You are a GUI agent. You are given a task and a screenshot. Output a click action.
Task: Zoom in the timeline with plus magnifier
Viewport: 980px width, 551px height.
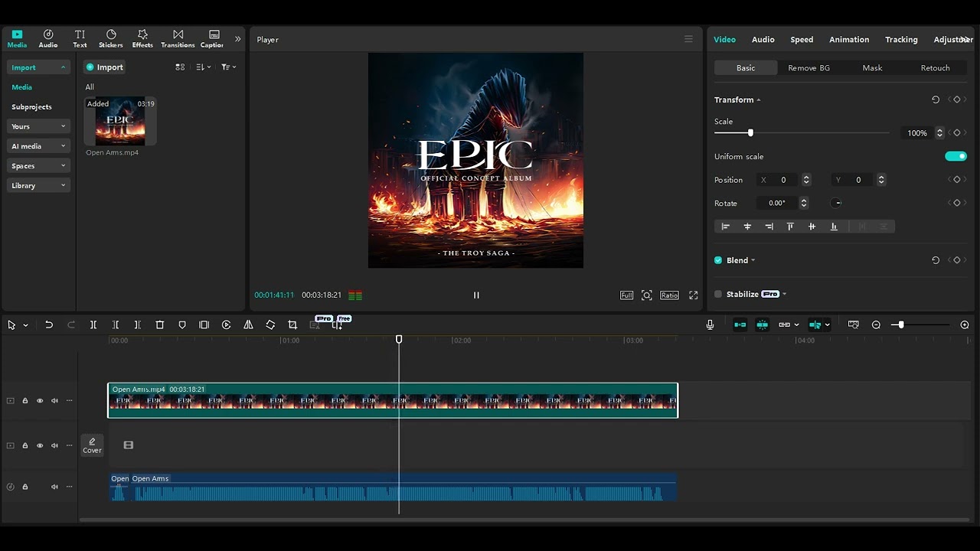click(965, 325)
